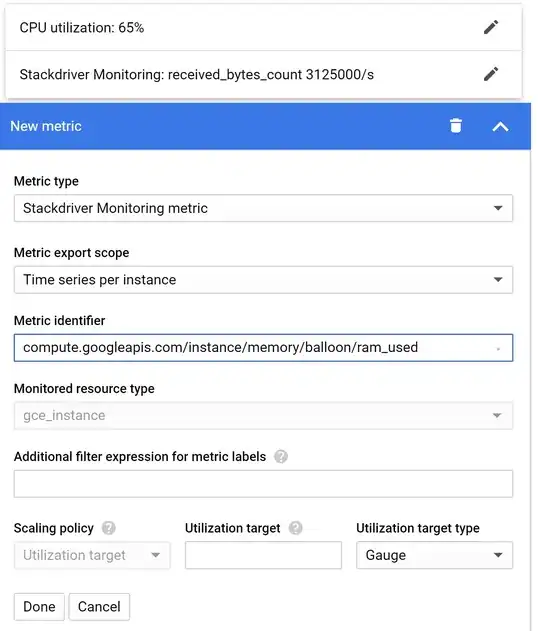Delete the new metric with trash icon
This screenshot has height=631, width=540.
[x=455, y=126]
